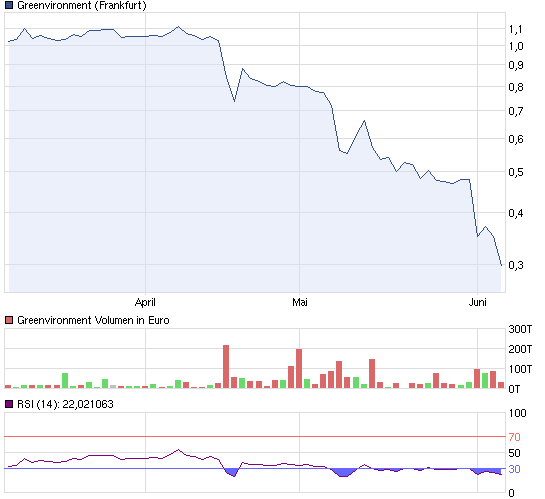This screenshot has height=499, width=545.
Task: Click the 'Juni' x-axis label
Action: point(478,302)
